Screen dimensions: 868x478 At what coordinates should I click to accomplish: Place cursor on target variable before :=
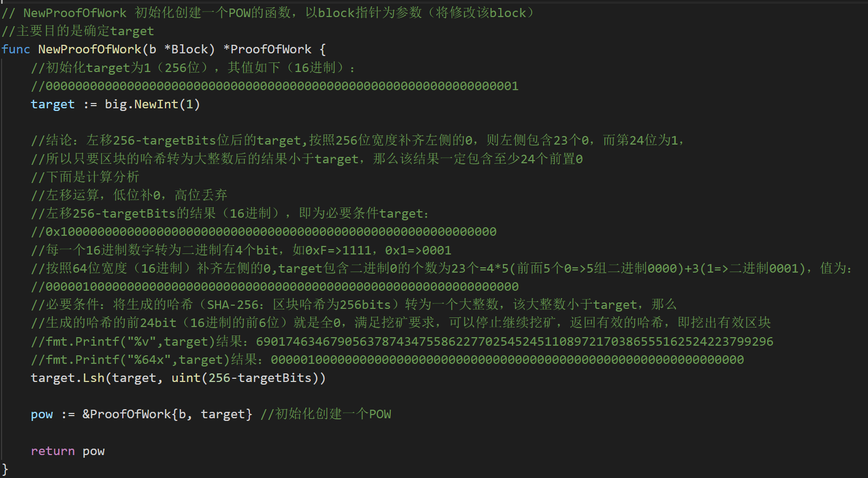click(x=52, y=105)
